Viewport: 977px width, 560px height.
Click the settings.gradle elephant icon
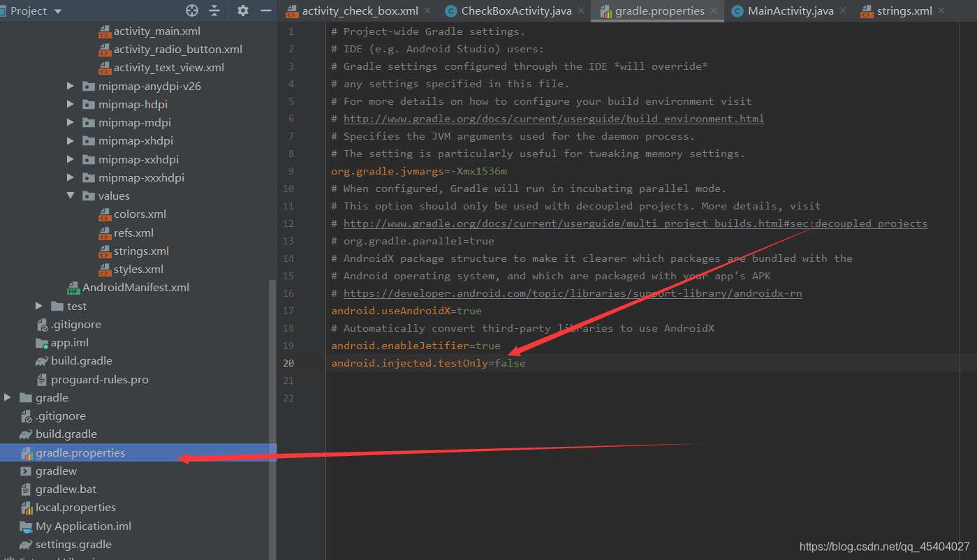click(26, 545)
